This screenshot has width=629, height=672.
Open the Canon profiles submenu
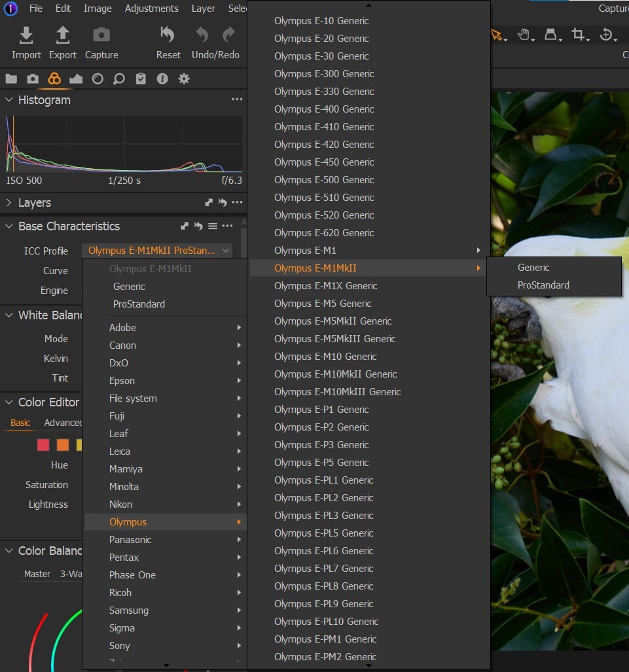(122, 345)
